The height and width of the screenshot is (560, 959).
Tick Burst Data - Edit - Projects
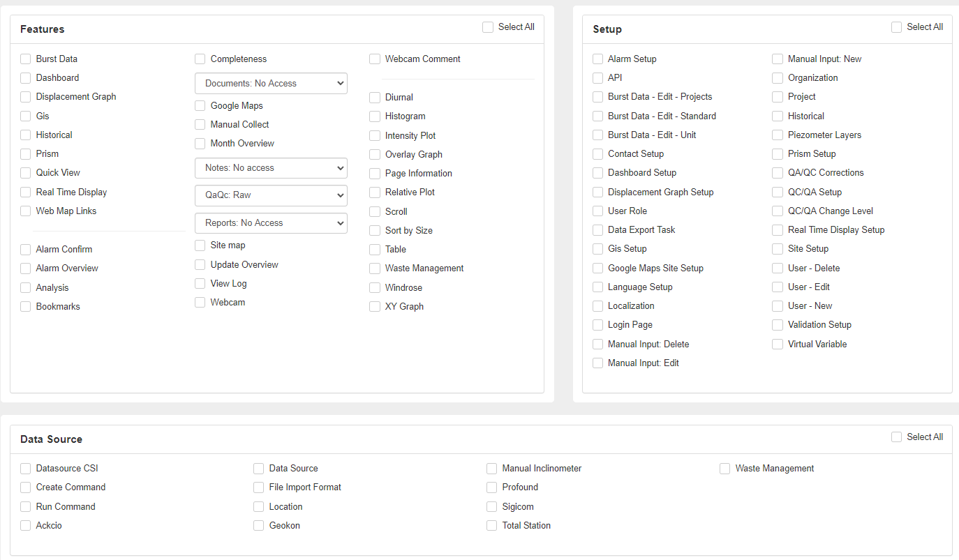click(598, 97)
